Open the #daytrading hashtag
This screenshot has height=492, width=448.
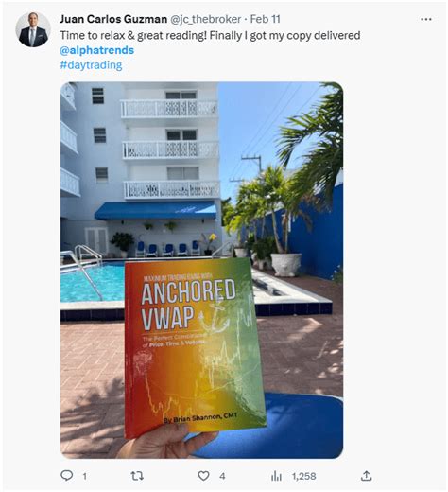pyautogui.click(x=91, y=65)
